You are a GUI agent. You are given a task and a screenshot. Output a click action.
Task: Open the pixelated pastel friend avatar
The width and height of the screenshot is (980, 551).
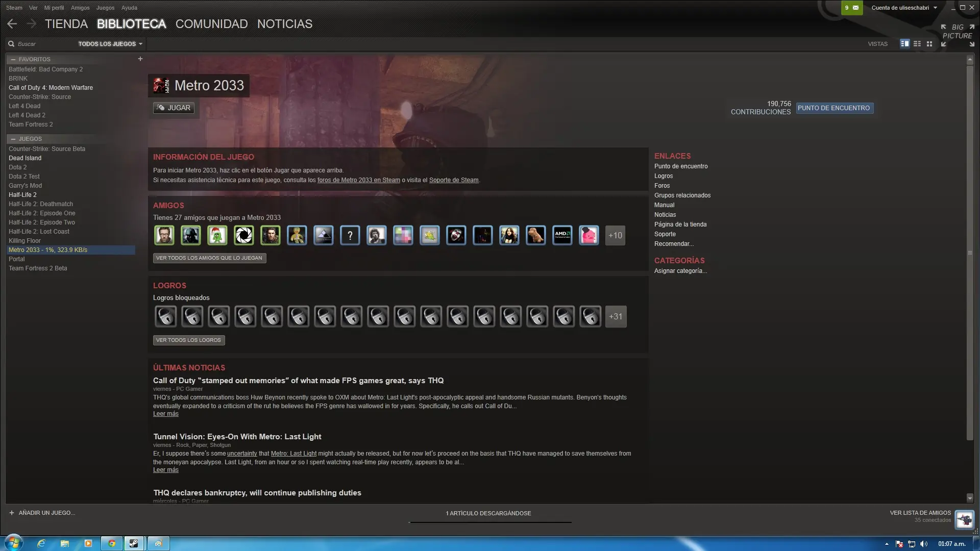[x=403, y=235]
